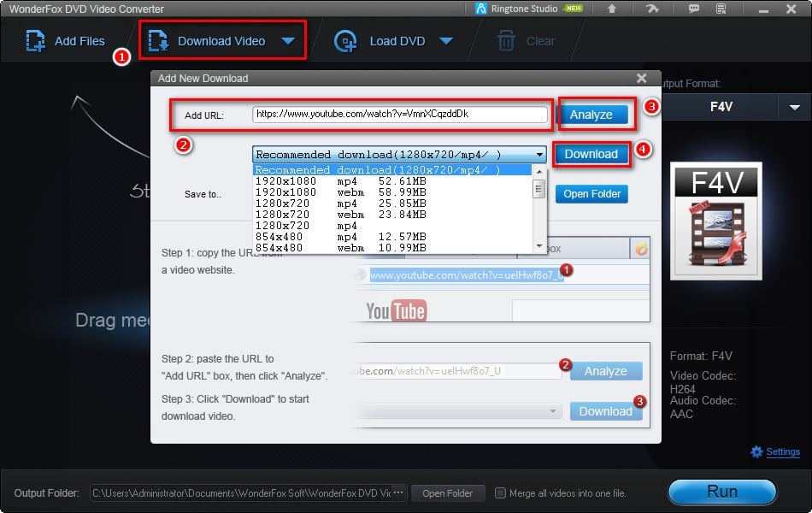Image resolution: width=812 pixels, height=513 pixels.
Task: Click the Add Files icon
Action: coord(35,41)
